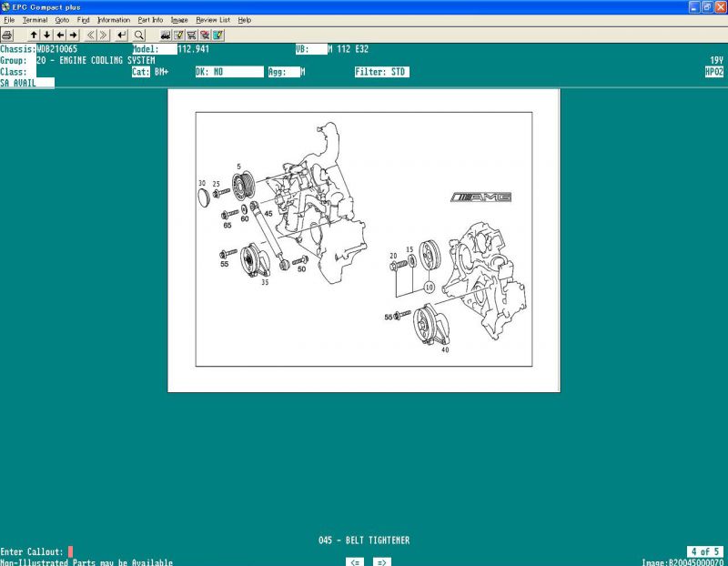Screen dimensions: 728x566
Task: Click the double right chevron button
Action: [x=104, y=35]
